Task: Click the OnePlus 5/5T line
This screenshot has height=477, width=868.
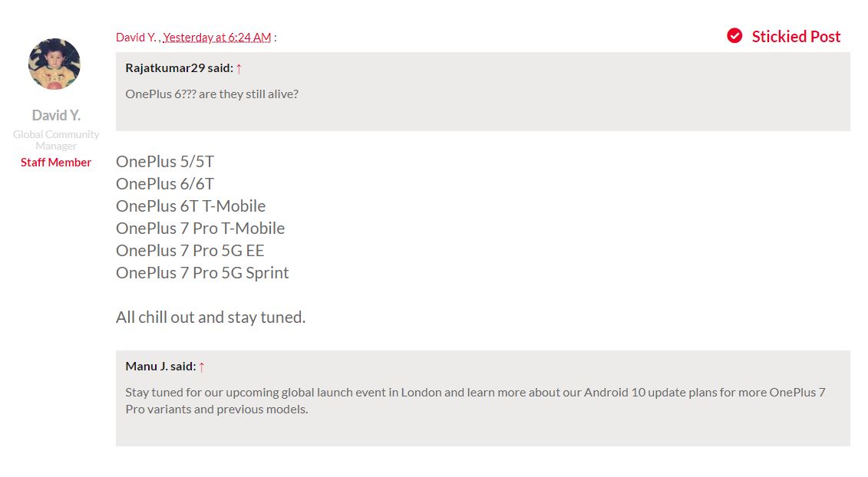Action: (165, 162)
